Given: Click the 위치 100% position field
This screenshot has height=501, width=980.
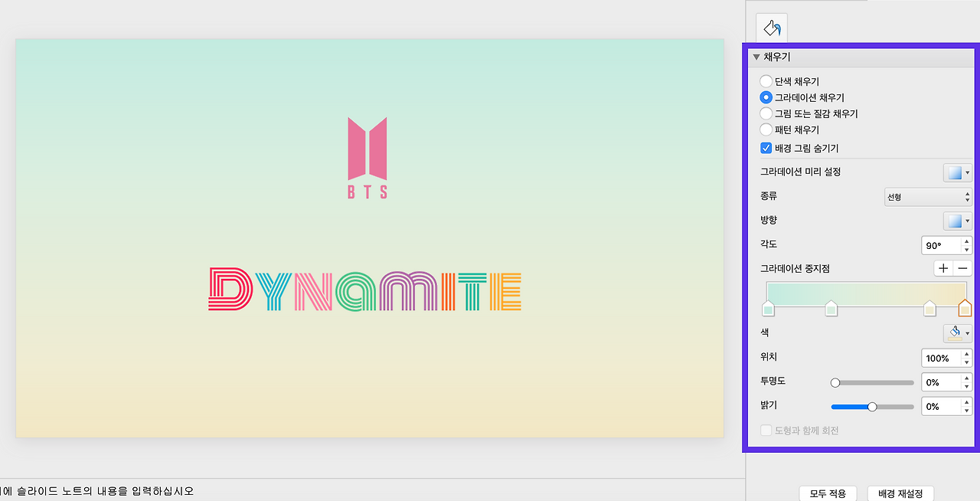Looking at the screenshot, I should 941,358.
